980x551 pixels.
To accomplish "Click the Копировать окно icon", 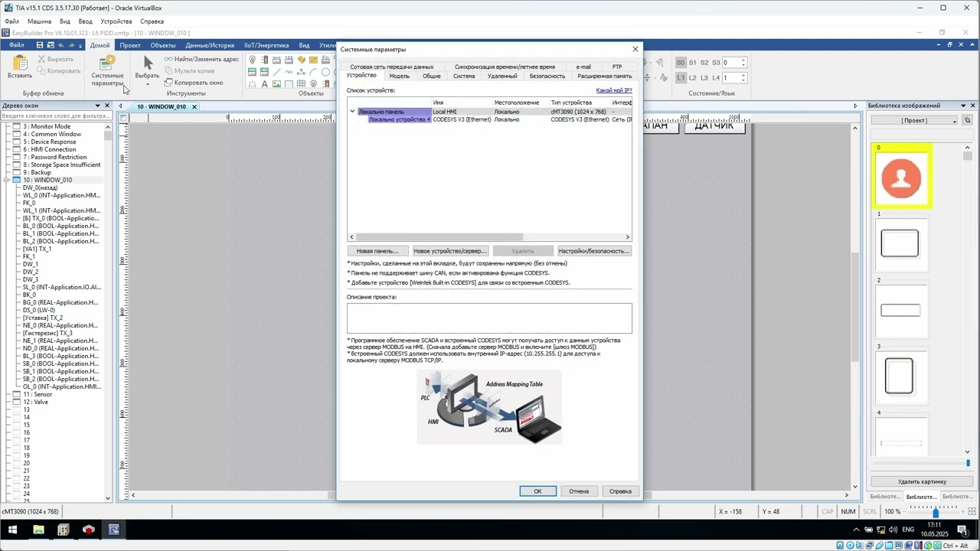I will (x=168, y=83).
